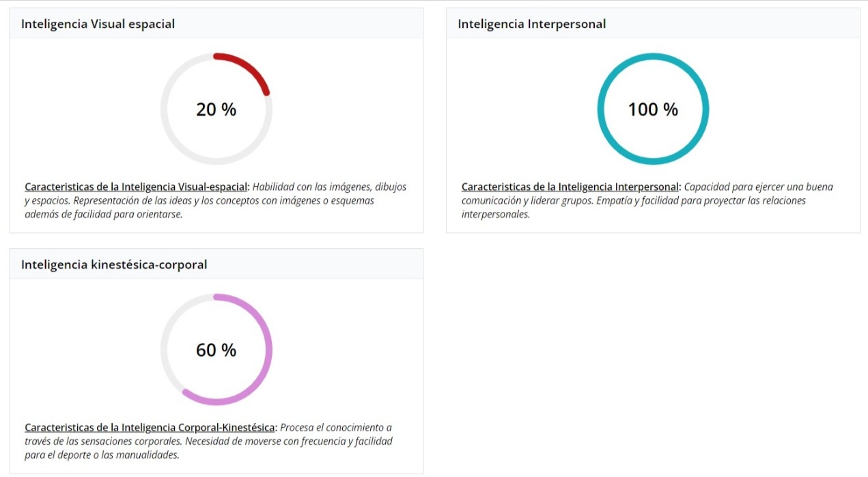The height and width of the screenshot is (477, 868).
Task: Click the text "para el deporte o las manualidades."
Action: [102, 454]
